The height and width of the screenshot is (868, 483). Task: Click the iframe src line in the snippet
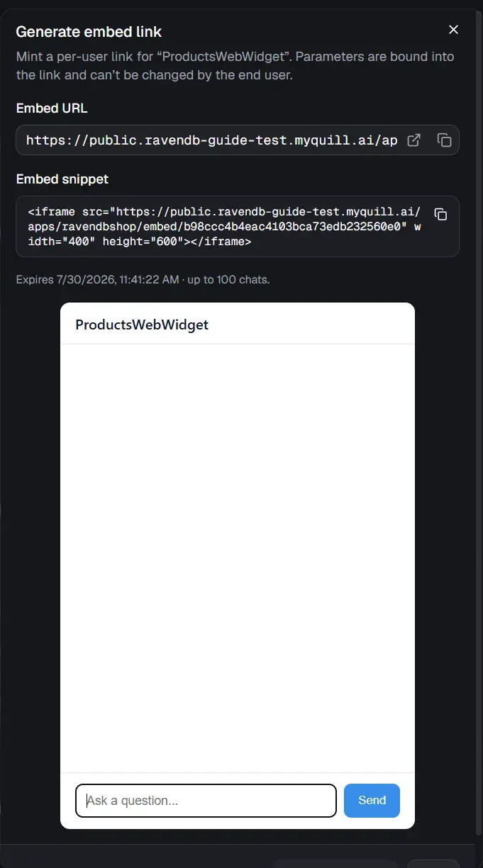[224, 212]
